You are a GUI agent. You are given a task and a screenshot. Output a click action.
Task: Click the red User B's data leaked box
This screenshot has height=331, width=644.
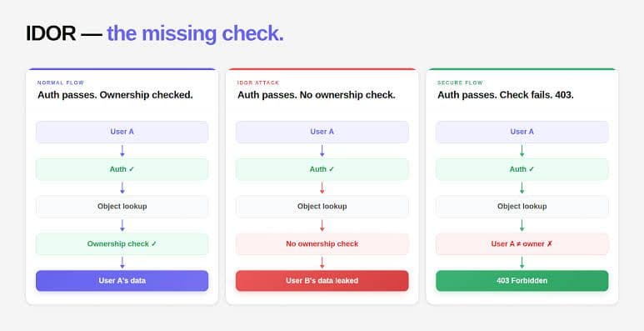(x=322, y=281)
